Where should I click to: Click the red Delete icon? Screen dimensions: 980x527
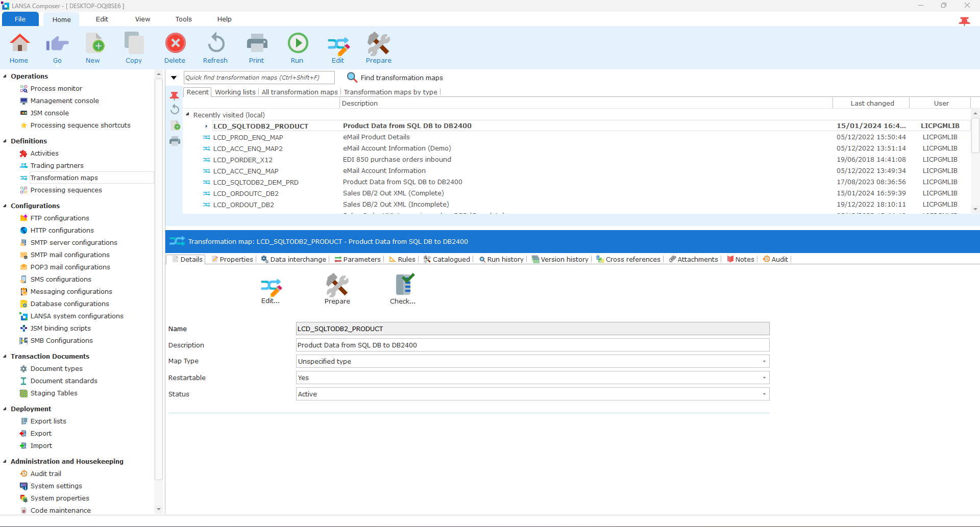click(175, 43)
